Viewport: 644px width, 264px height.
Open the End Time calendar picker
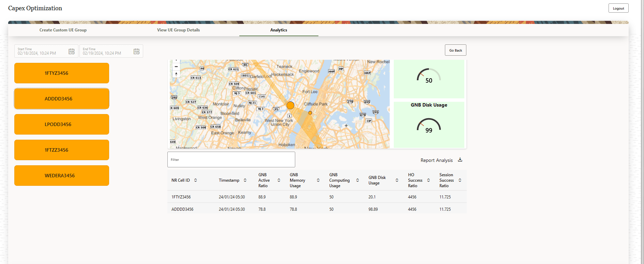tap(137, 51)
